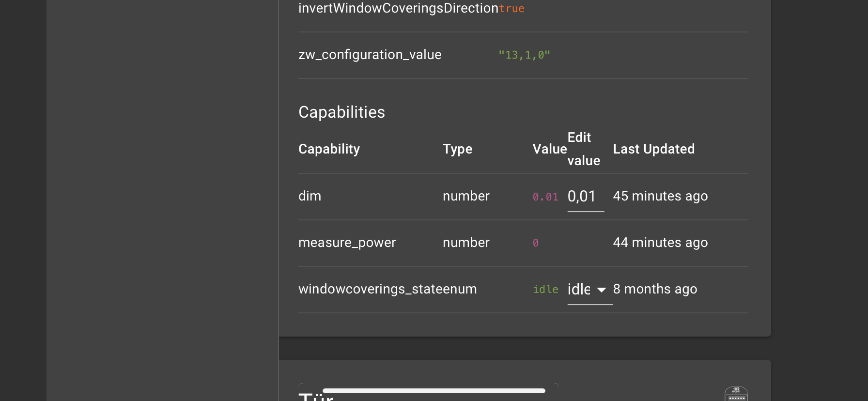Click the 45 minutes ago timestamp
868x401 pixels.
pos(660,196)
